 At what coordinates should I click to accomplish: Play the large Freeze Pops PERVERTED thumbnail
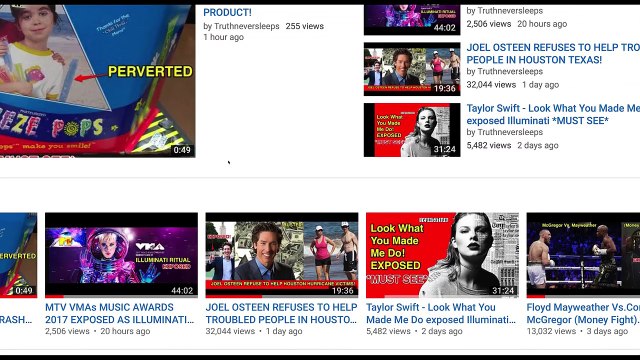98,81
